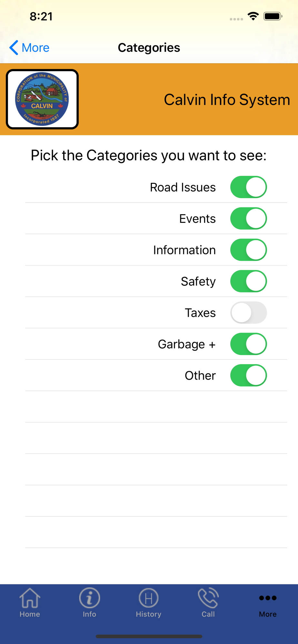298x644 pixels.
Task: Tap the back chevron arrow icon
Action: click(14, 48)
